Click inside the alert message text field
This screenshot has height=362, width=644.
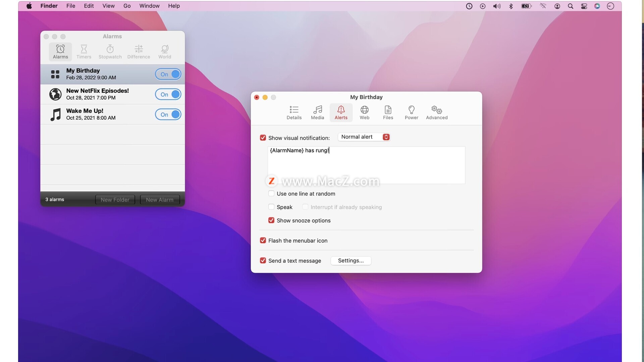366,165
